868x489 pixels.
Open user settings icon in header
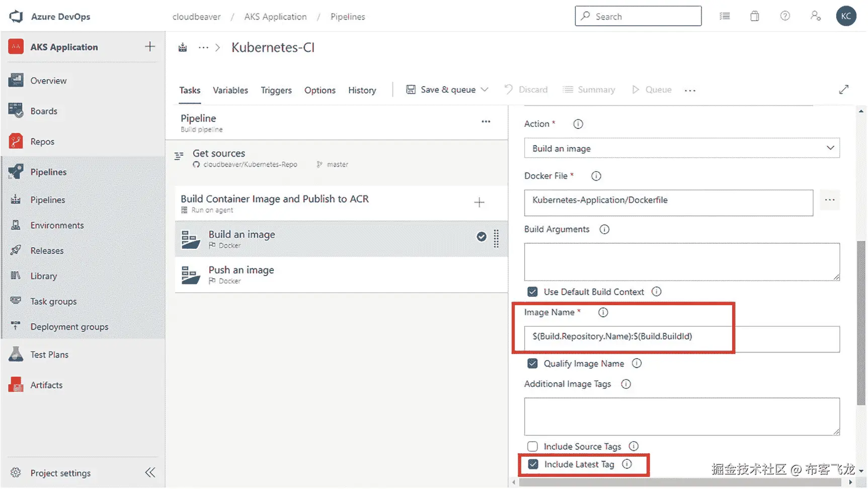[x=815, y=16]
